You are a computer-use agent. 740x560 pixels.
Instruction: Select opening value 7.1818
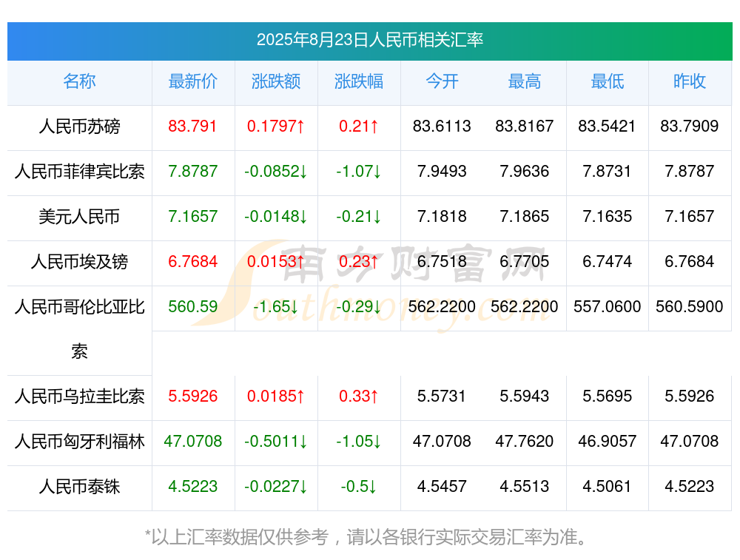(x=442, y=217)
